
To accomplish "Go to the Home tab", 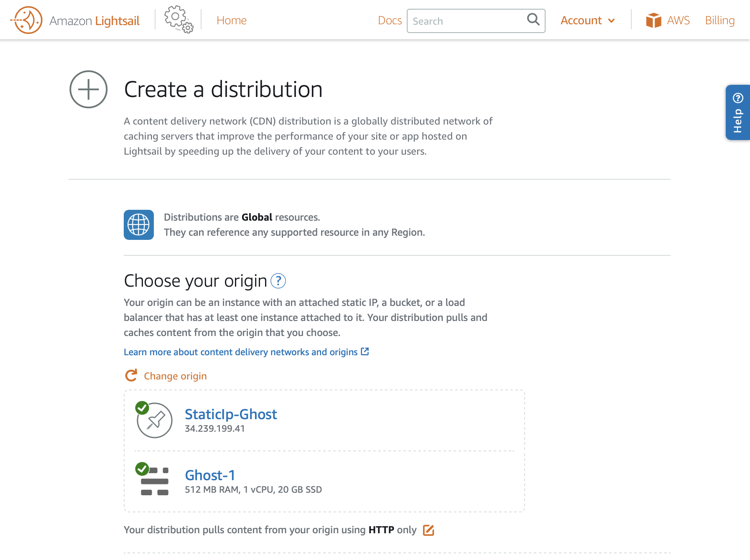I will tap(231, 20).
